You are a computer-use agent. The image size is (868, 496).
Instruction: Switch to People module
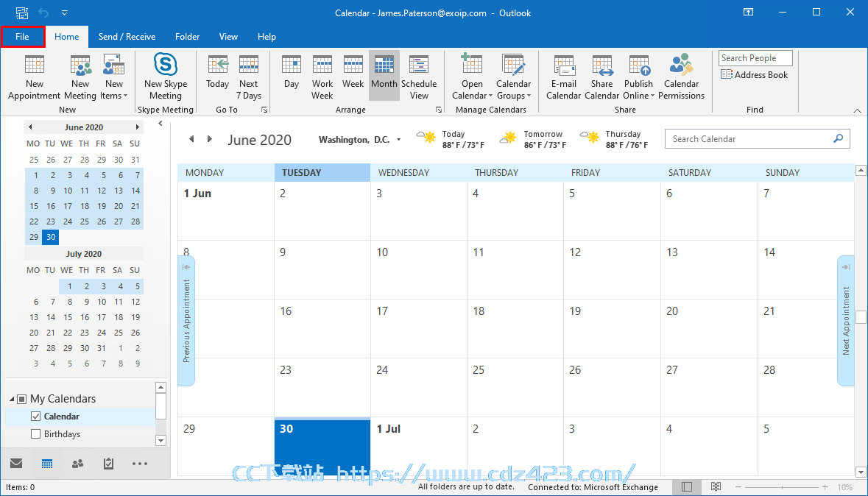coord(78,464)
